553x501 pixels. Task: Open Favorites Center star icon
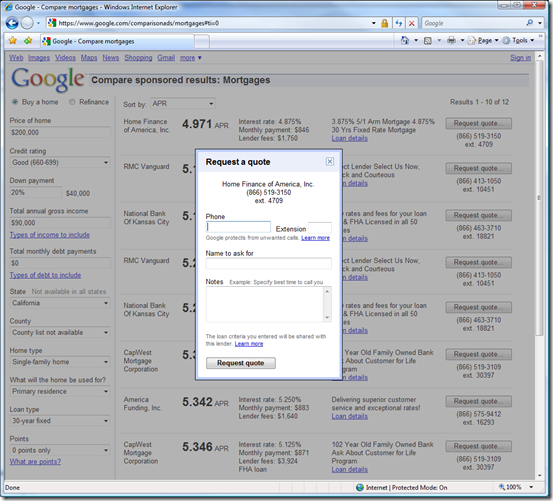[x=13, y=41]
